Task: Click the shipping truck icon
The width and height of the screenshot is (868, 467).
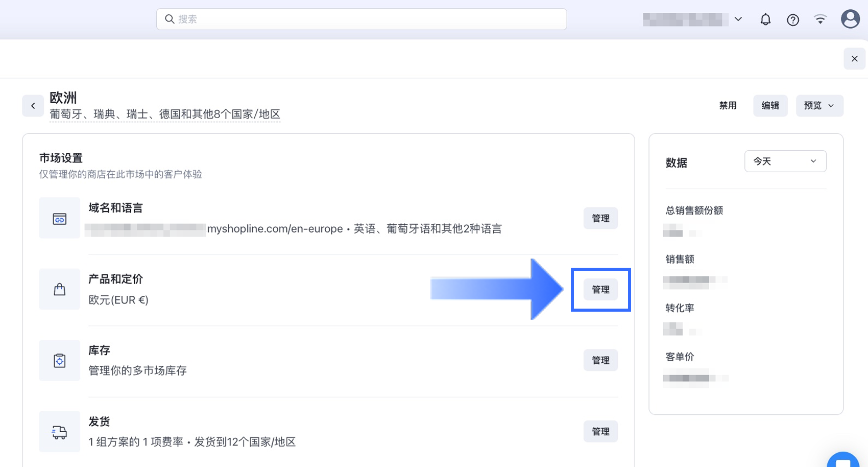Action: click(60, 432)
